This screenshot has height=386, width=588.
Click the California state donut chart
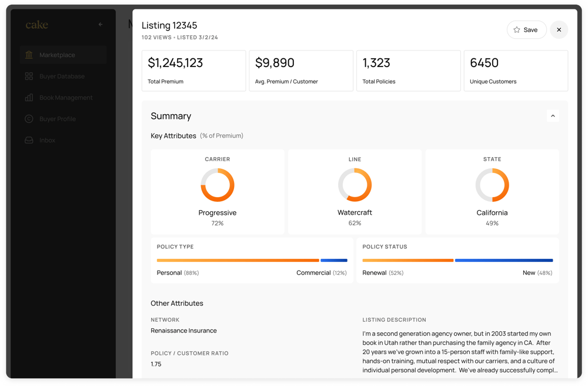pyautogui.click(x=492, y=184)
